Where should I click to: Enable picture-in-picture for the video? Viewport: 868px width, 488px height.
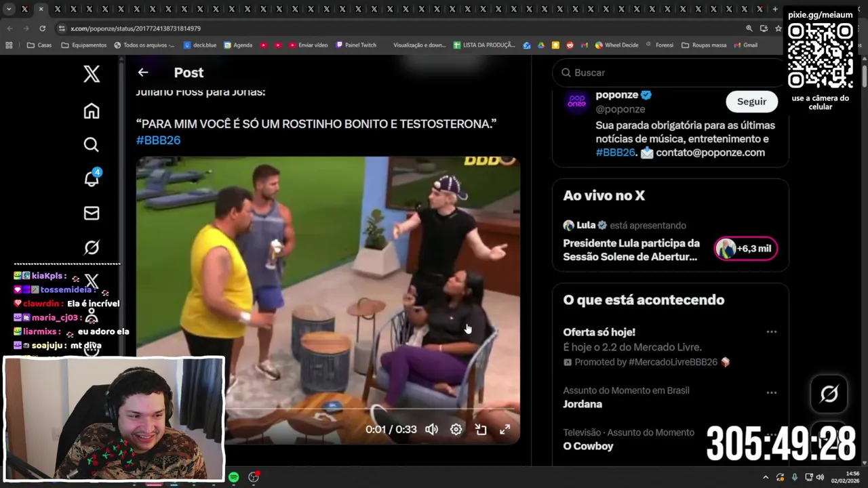tap(481, 429)
